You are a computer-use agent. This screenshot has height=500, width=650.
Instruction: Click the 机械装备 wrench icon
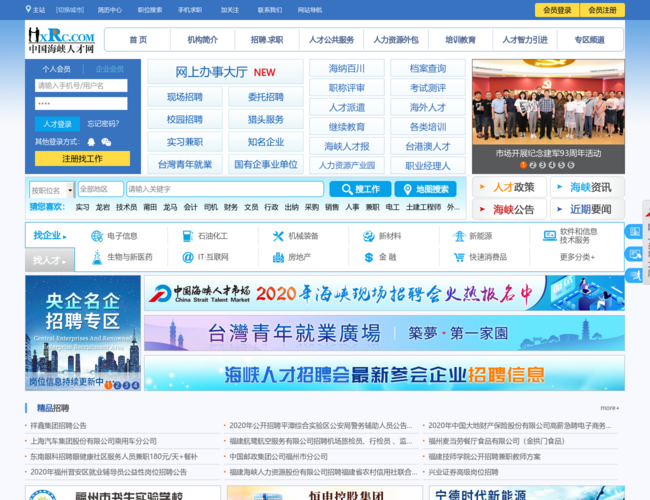(279, 236)
